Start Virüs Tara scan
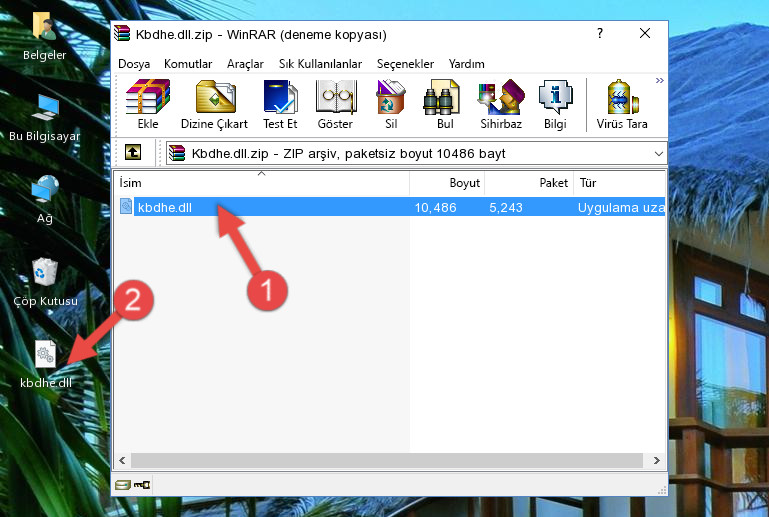The image size is (769, 517). (622, 104)
